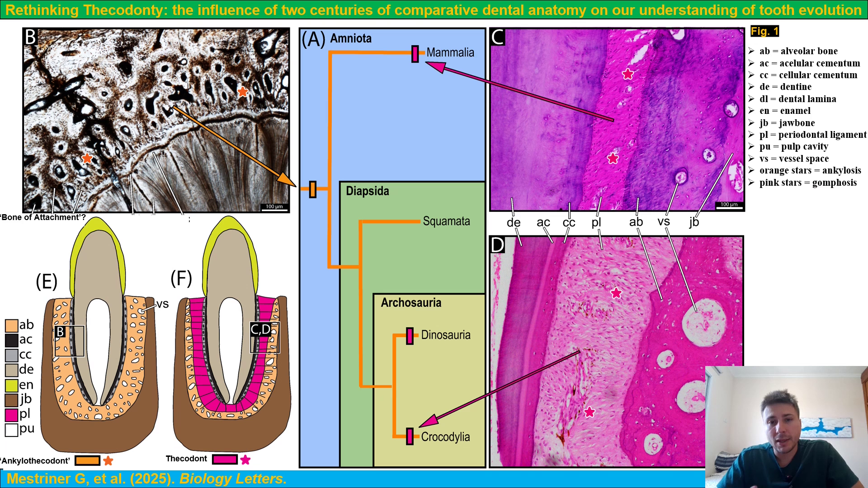Click the 'Mammalia' label in the cladogram
This screenshot has height=488, width=868.
point(450,53)
